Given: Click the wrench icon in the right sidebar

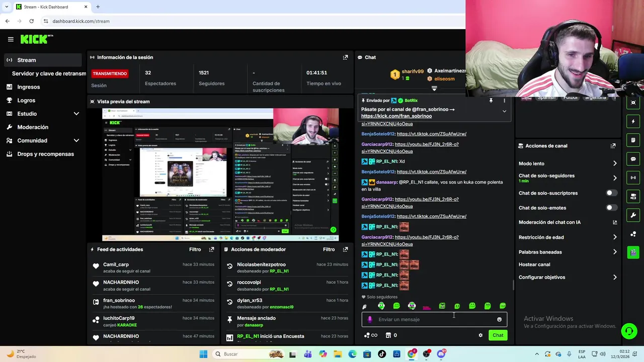Looking at the screenshot, I should (x=633, y=215).
